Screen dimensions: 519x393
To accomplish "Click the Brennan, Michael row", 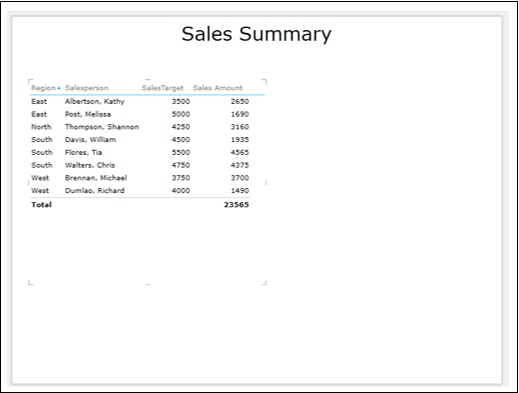I will [x=140, y=178].
